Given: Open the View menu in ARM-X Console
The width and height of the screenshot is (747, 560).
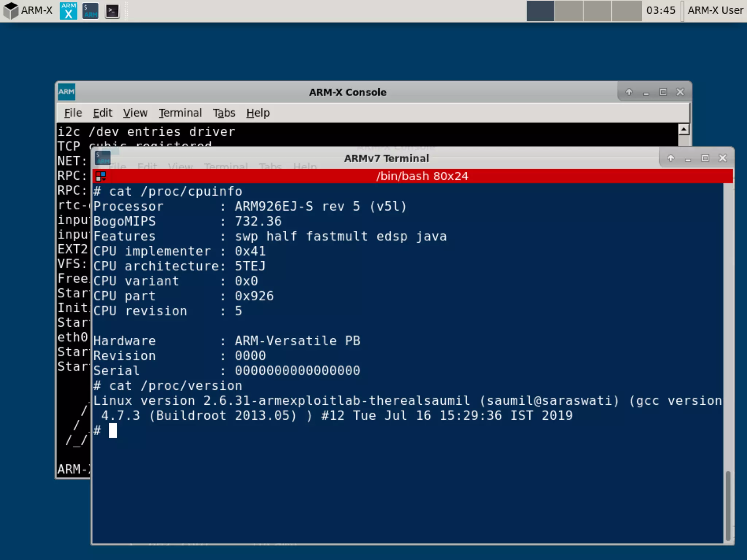Looking at the screenshot, I should tap(135, 113).
